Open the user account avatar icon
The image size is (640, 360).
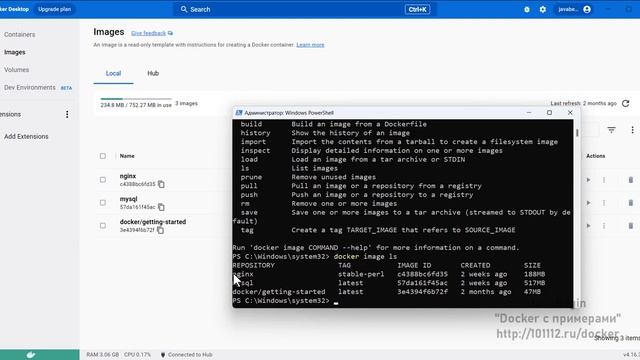point(587,9)
